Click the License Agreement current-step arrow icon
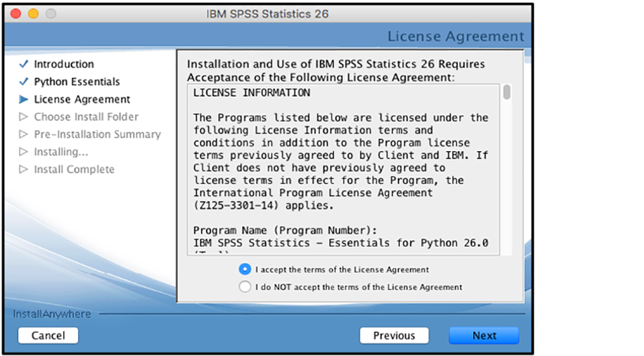This screenshot has height=356, width=644. (24, 99)
